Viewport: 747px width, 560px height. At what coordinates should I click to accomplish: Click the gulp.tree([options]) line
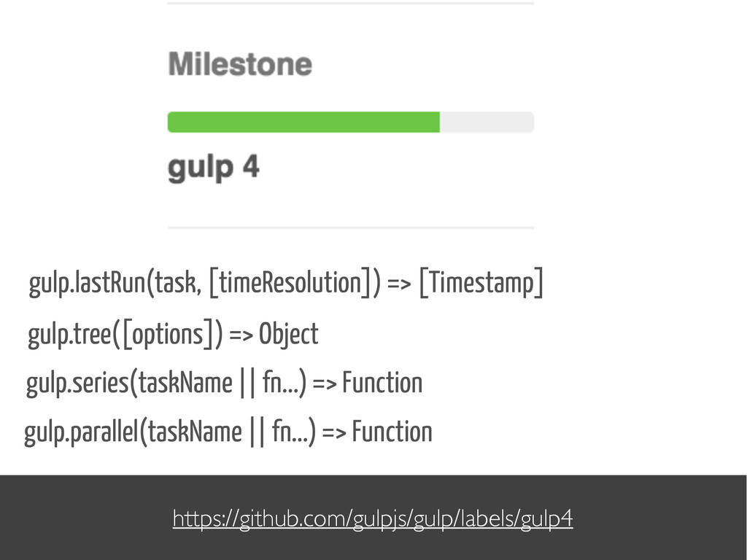[173, 334]
